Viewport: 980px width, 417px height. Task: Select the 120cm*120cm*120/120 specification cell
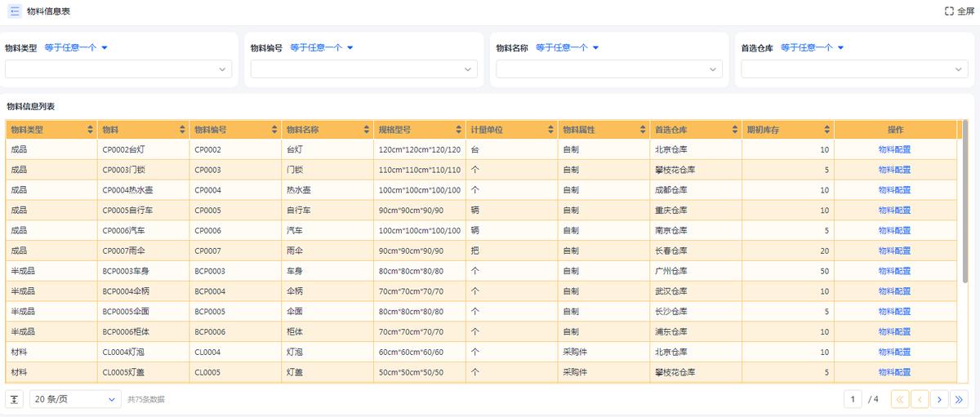click(420, 149)
